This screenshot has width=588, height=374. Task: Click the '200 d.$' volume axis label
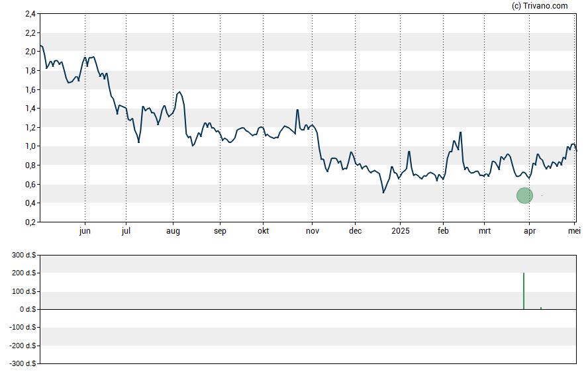(24, 273)
